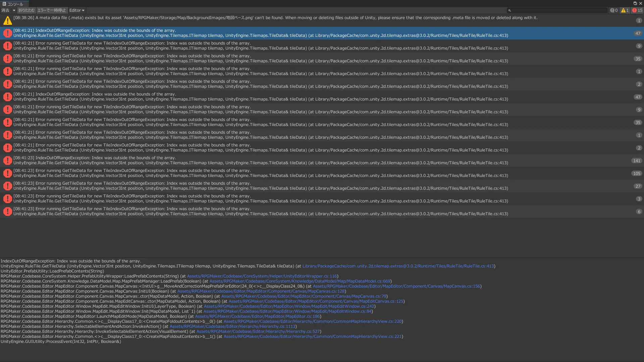Toggle the info message filter showing 0
644x362 pixels.
pos(614,10)
